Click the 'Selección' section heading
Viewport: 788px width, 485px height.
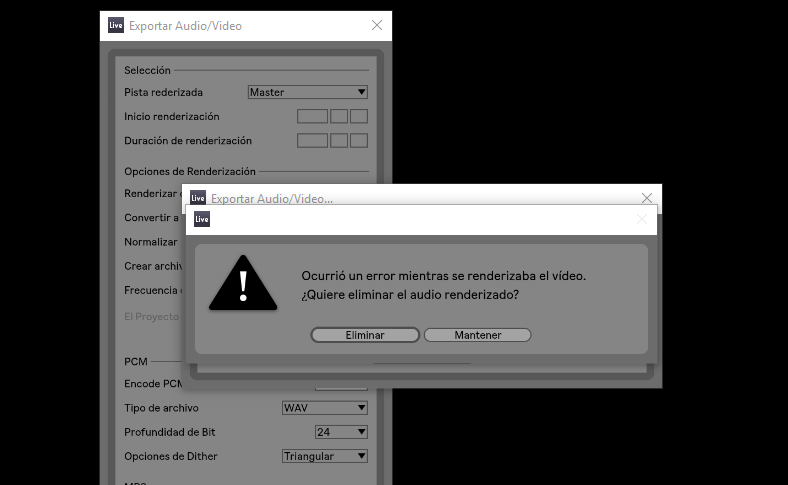click(147, 70)
